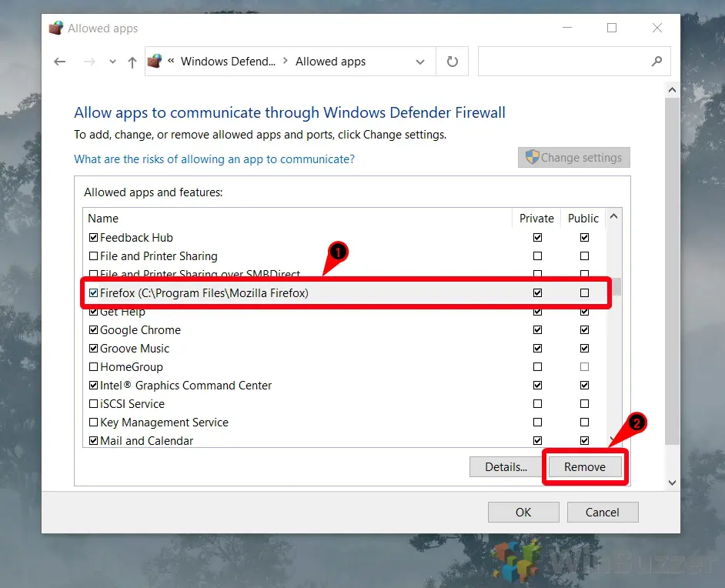The width and height of the screenshot is (725, 588).
Task: Show hidden breadcrumb path via double chevron
Action: tap(171, 61)
